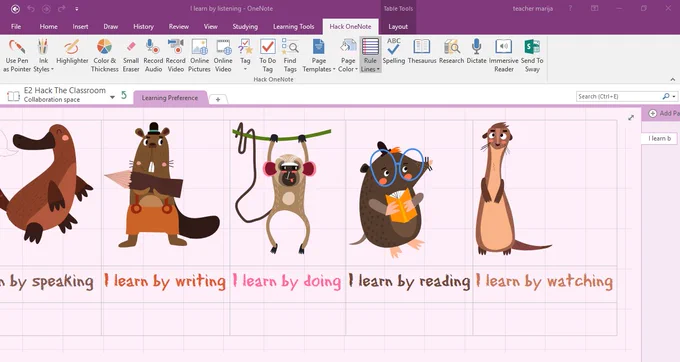680x362 pixels.
Task: Click Rule Lines button
Action: point(370,55)
